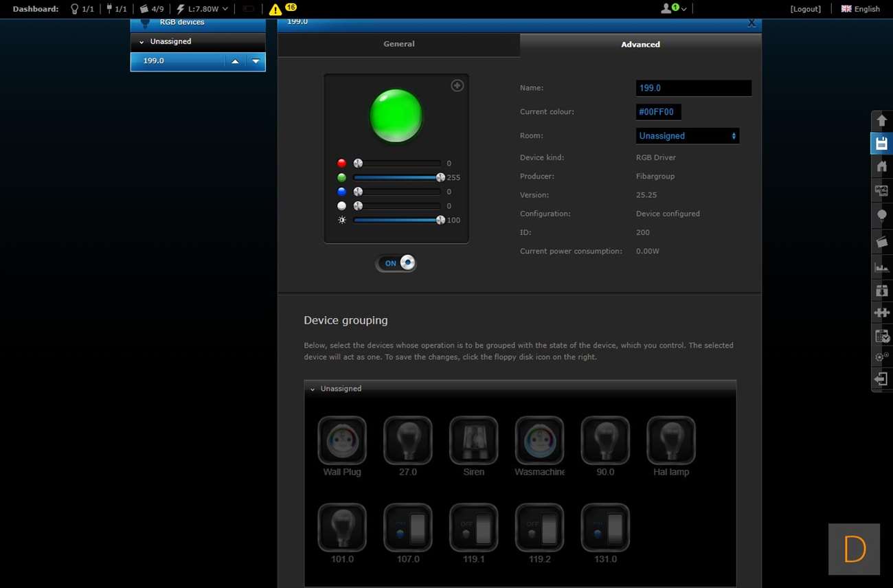This screenshot has width=893, height=588.
Task: Click the home icon in right sidebar
Action: pos(881,166)
